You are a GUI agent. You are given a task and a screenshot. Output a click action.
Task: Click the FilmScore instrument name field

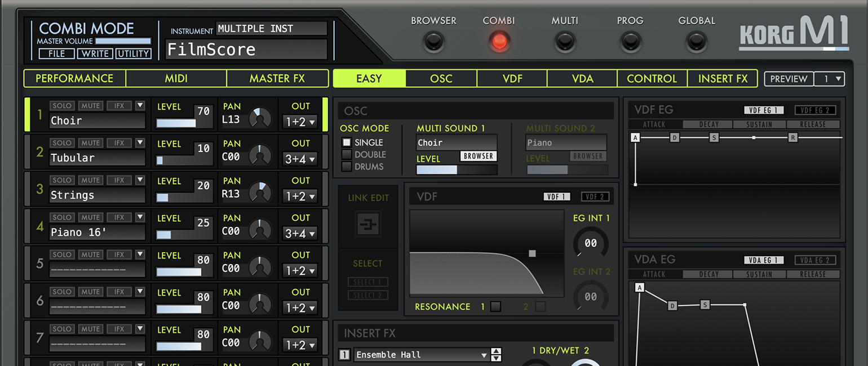click(245, 50)
